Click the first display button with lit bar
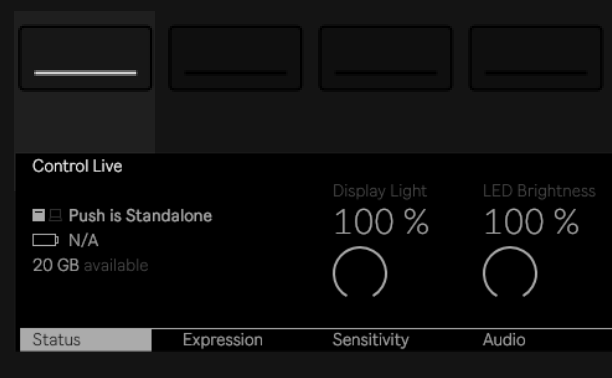 (85, 58)
